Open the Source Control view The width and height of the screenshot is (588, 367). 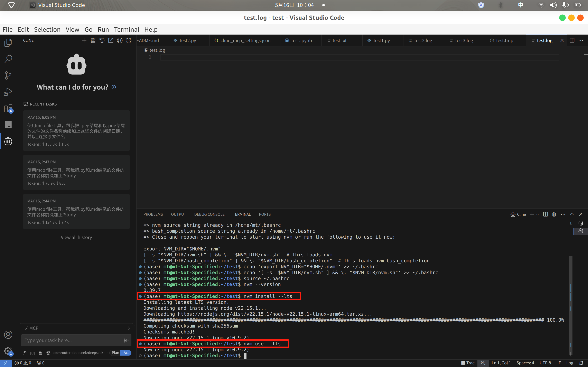(8, 75)
